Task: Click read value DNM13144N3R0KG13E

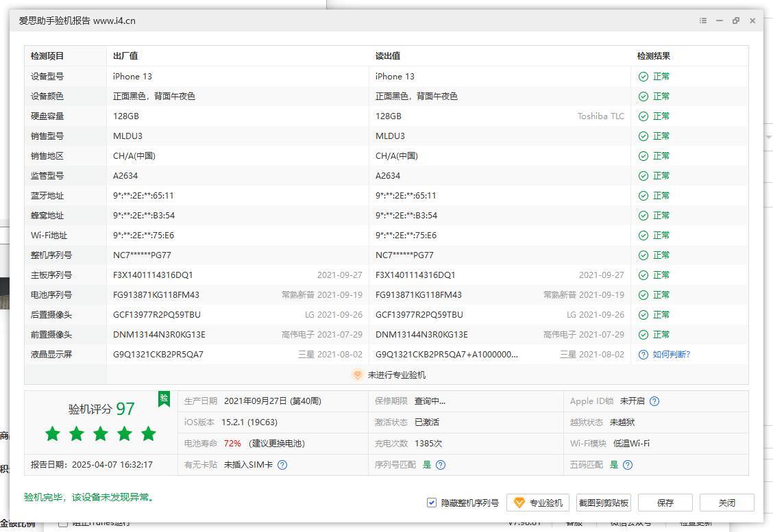Action: pyautogui.click(x=421, y=335)
